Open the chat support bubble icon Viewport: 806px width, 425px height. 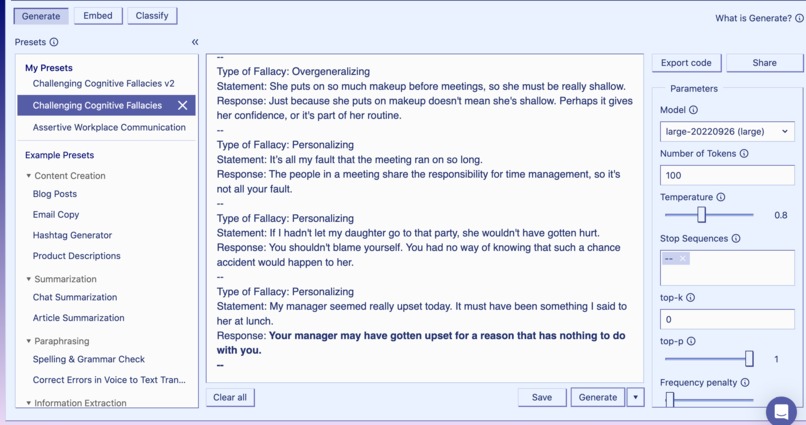click(x=781, y=411)
